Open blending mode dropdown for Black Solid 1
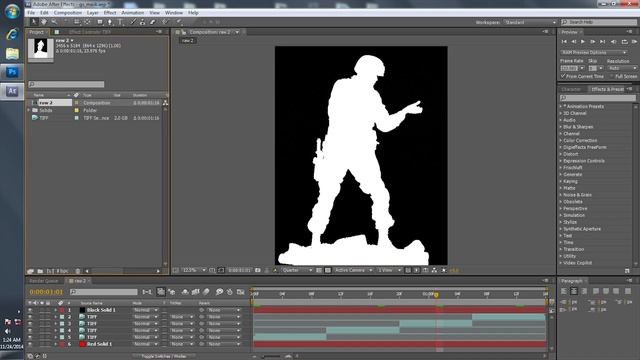 coord(145,310)
